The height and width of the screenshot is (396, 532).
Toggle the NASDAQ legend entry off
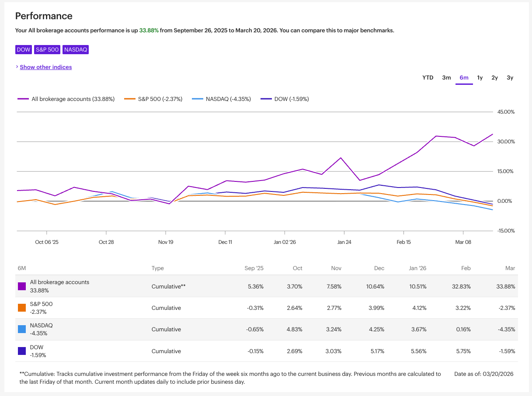click(x=221, y=99)
